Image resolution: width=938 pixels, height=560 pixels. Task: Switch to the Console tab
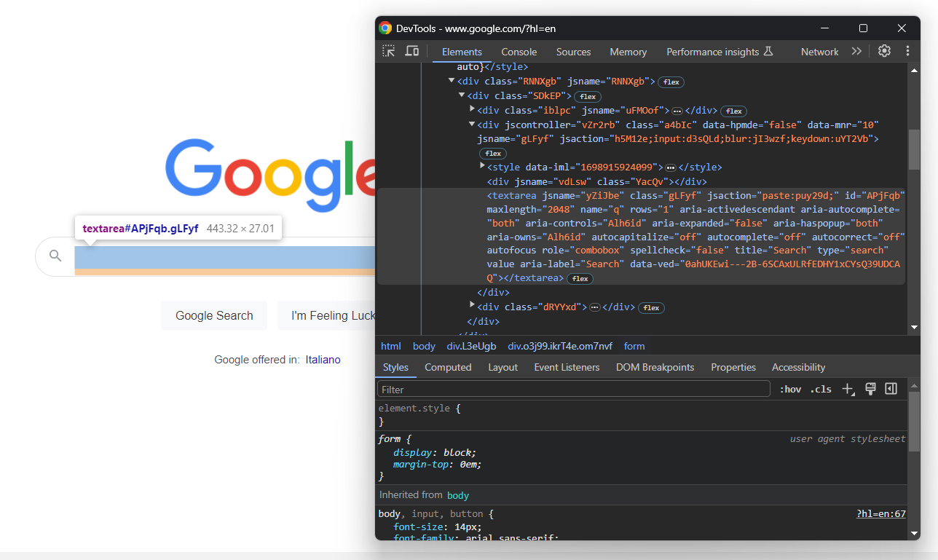(519, 52)
